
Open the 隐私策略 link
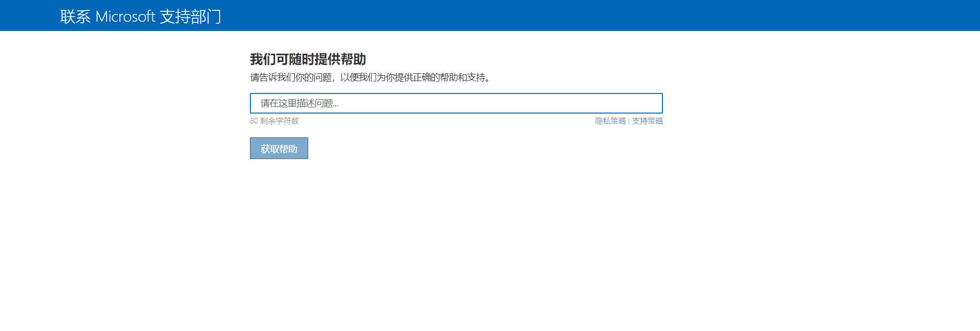point(610,121)
